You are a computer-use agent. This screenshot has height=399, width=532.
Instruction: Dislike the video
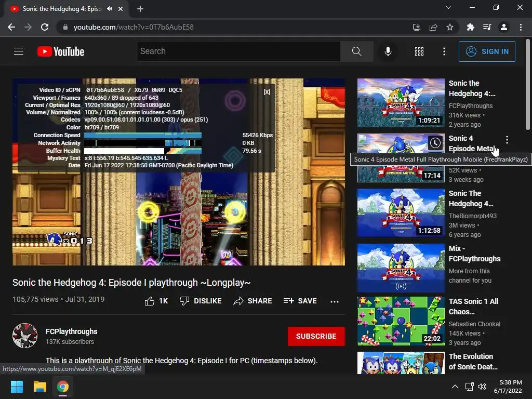point(201,301)
